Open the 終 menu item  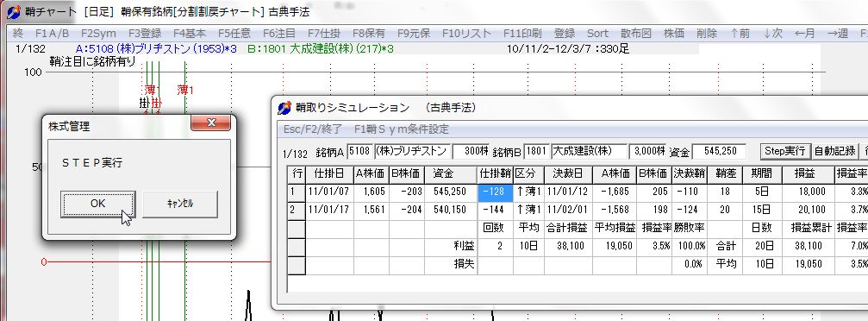(x=17, y=34)
